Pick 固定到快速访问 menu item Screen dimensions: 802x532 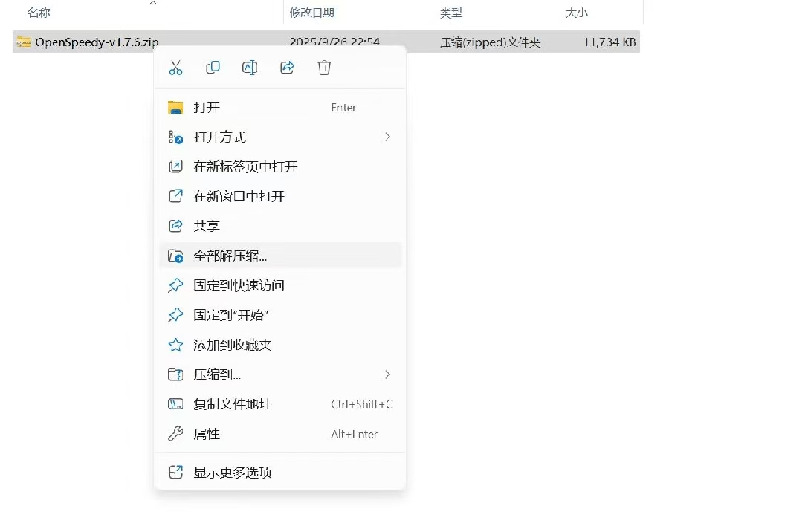(x=239, y=285)
